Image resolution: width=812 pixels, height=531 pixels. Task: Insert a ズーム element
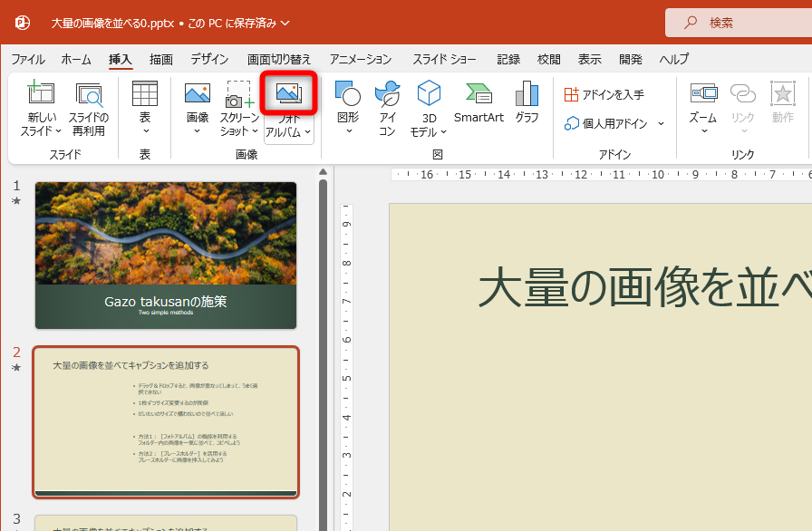point(703,104)
